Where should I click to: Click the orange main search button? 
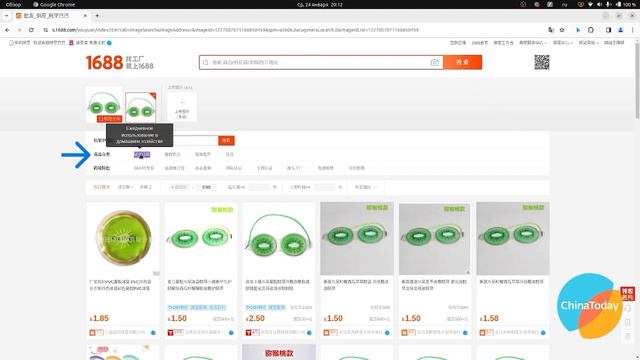[x=462, y=62]
